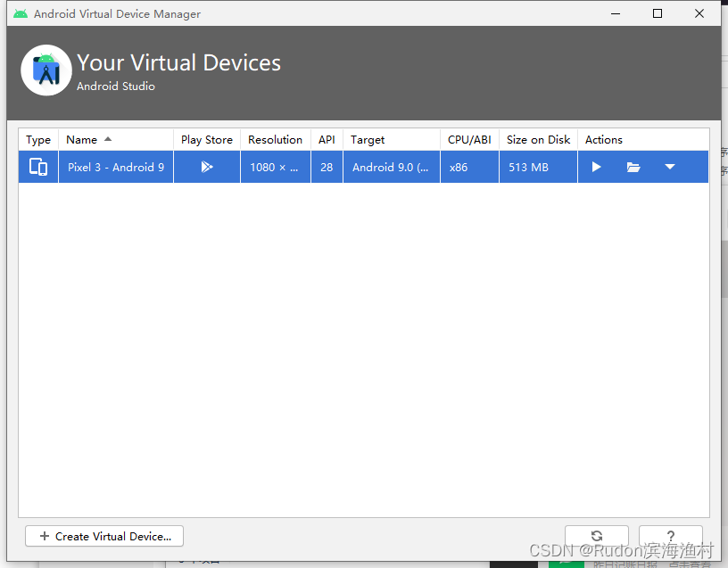Click the 'Android 9.0 (...' target cell
The height and width of the screenshot is (568, 728).
click(x=392, y=167)
